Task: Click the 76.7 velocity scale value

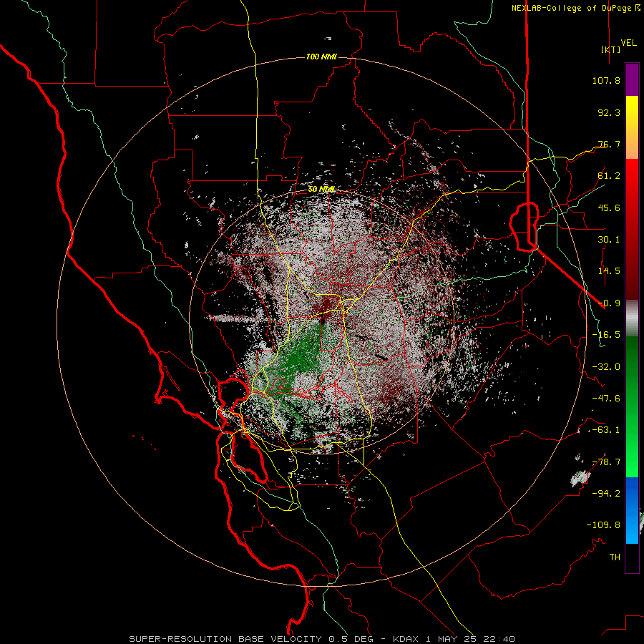Action: click(609, 144)
